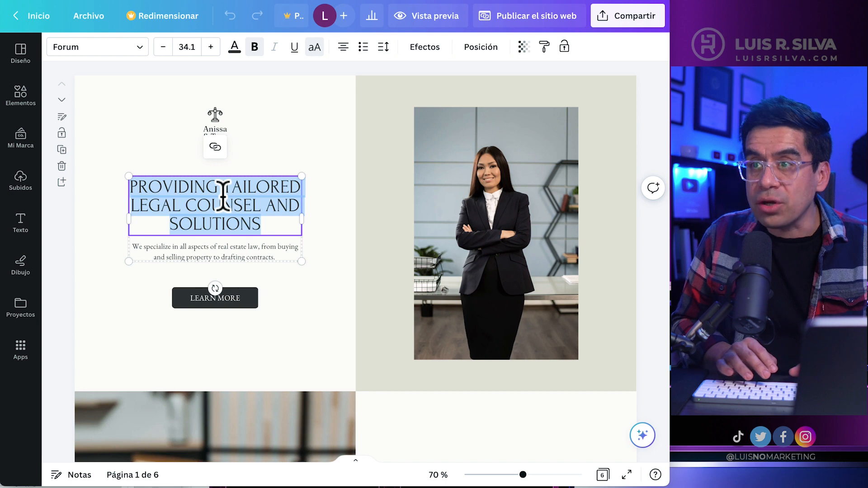Move page down arrow

pyautogui.click(x=61, y=100)
